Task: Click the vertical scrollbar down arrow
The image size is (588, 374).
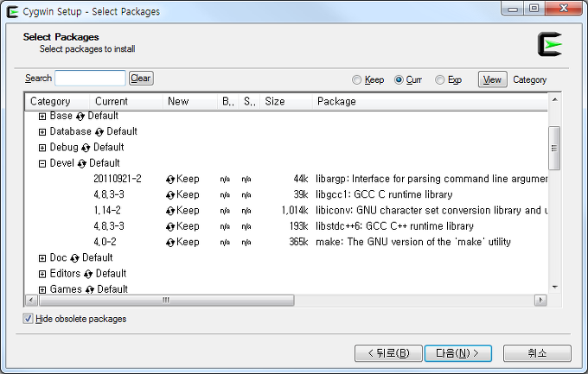Action: 554,287
